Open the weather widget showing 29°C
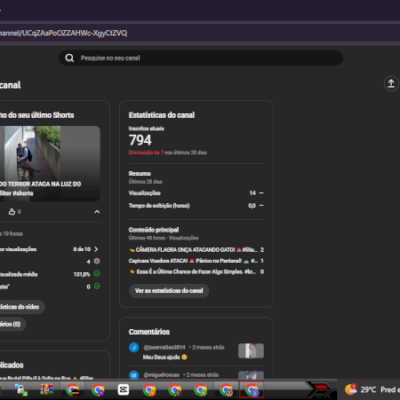Viewport: 400px width, 400px height. click(372, 389)
